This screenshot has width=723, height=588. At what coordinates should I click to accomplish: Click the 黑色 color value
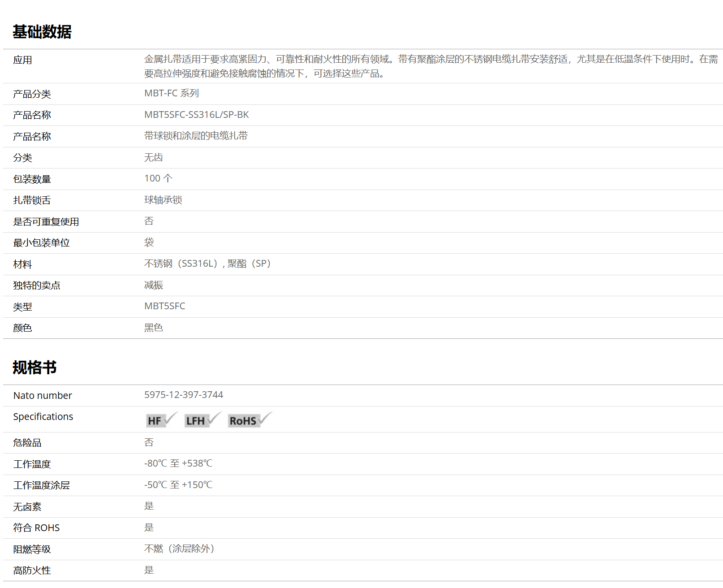(153, 328)
